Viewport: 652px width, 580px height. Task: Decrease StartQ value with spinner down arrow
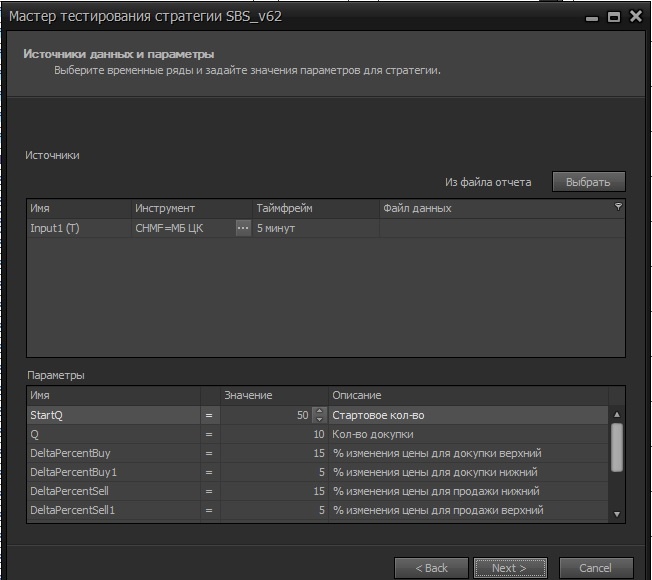coord(319,419)
